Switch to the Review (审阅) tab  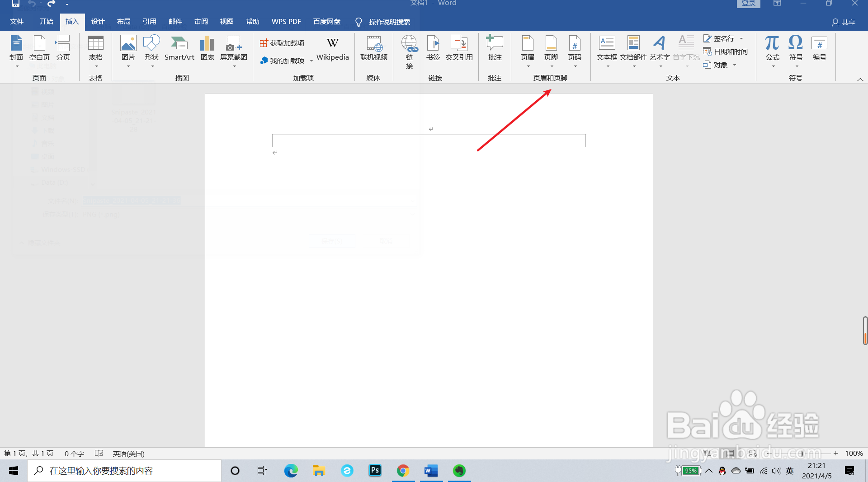201,22
